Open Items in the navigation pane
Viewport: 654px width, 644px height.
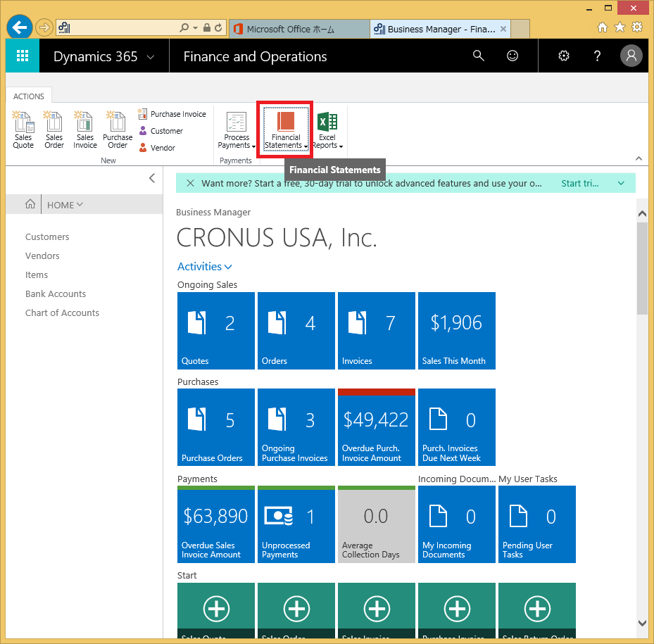coord(37,275)
